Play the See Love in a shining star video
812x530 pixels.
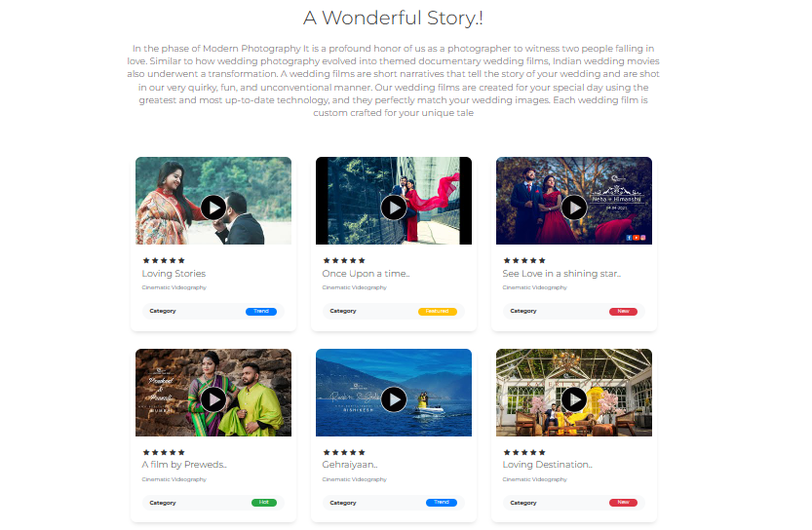(574, 208)
